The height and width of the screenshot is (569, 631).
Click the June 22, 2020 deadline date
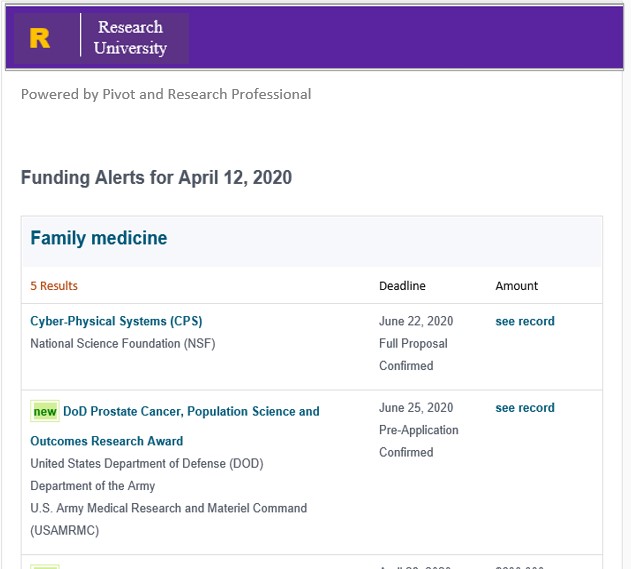pos(416,321)
